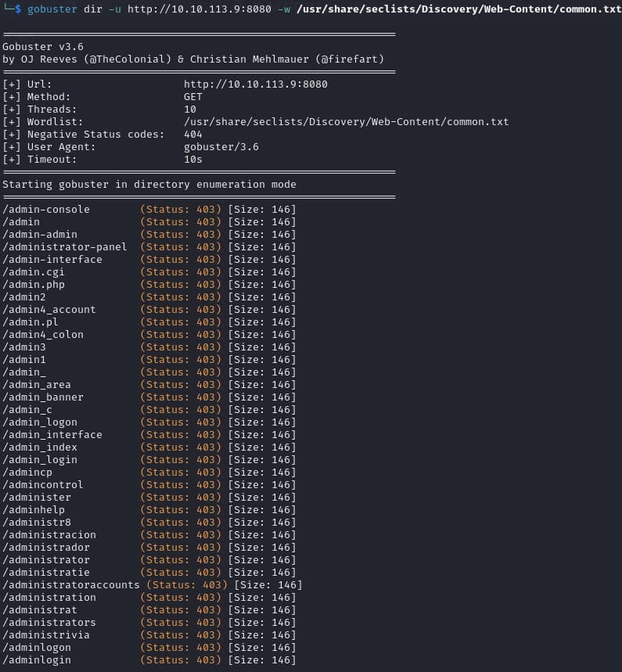Image resolution: width=622 pixels, height=672 pixels.
Task: Click the /admin4_account result path
Action: (49, 310)
